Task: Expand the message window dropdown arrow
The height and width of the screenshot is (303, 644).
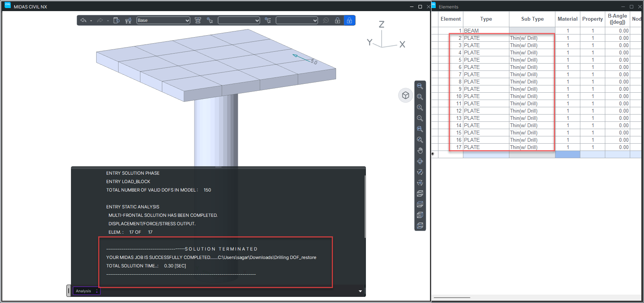Action: [x=360, y=291]
